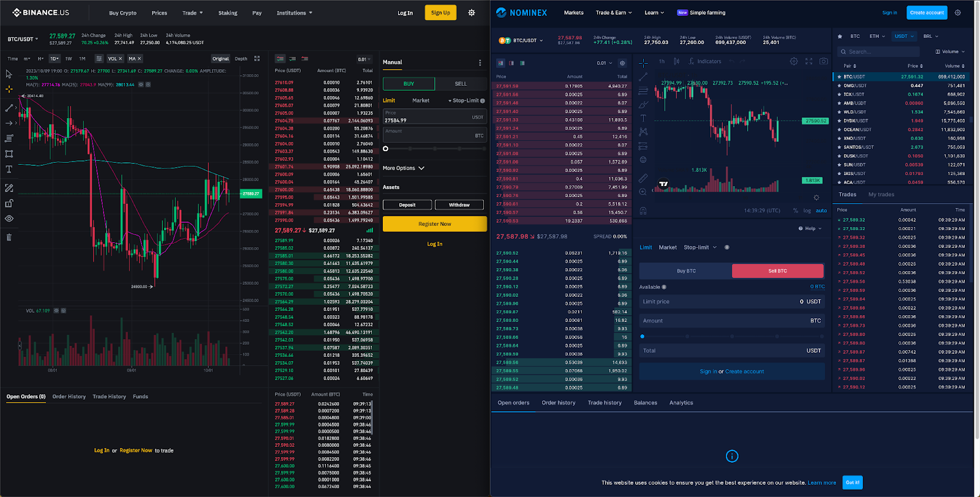980x497 pixels.
Task: Open the Binance.US settings gear icon
Action: [x=472, y=12]
